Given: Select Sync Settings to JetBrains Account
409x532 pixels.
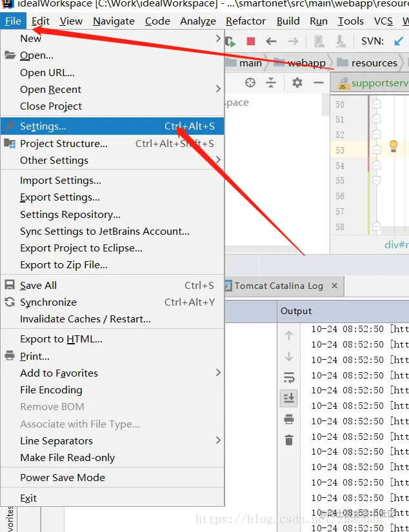Looking at the screenshot, I should [x=112, y=231].
